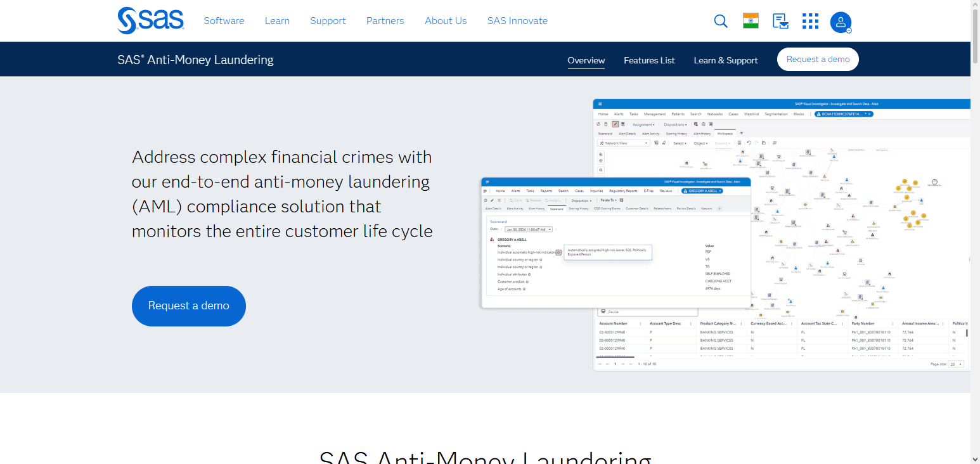This screenshot has width=980, height=464.
Task: Open the apps grid icon
Action: coord(810,21)
